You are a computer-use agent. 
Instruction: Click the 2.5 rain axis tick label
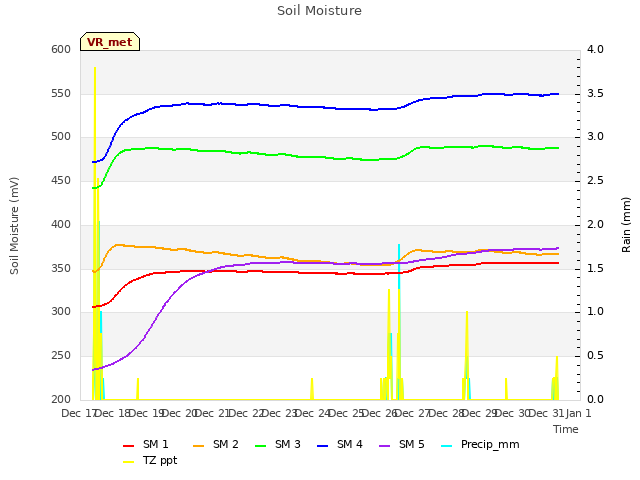595,180
